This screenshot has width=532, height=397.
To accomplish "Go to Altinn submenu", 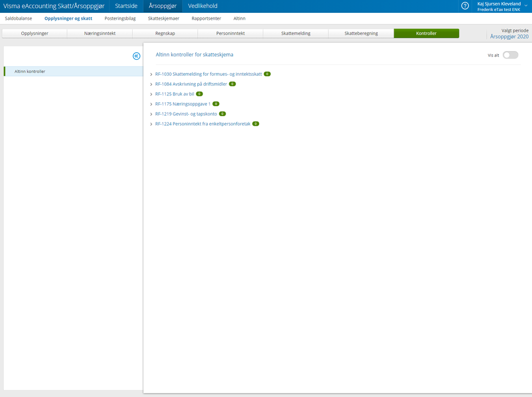I will click(x=239, y=18).
